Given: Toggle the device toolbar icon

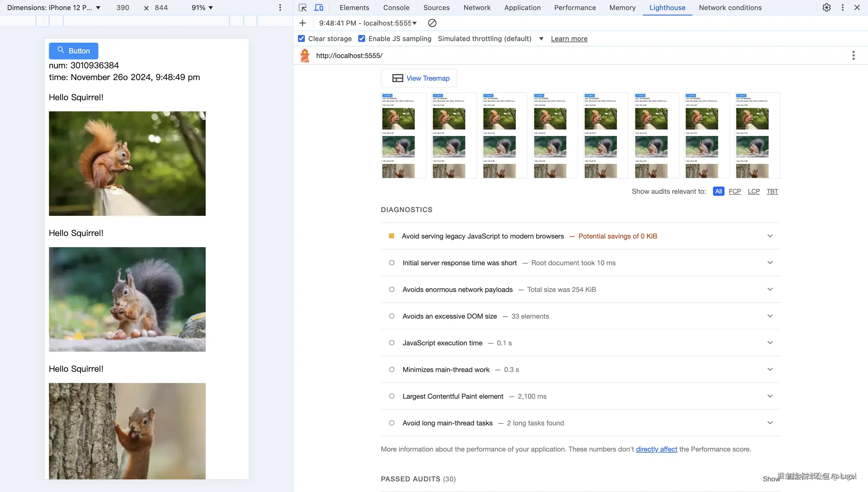Looking at the screenshot, I should click(x=319, y=7).
